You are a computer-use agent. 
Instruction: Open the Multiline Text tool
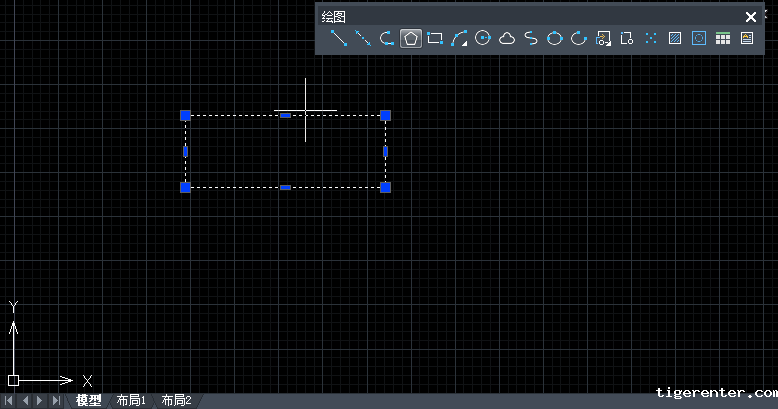coord(747,39)
